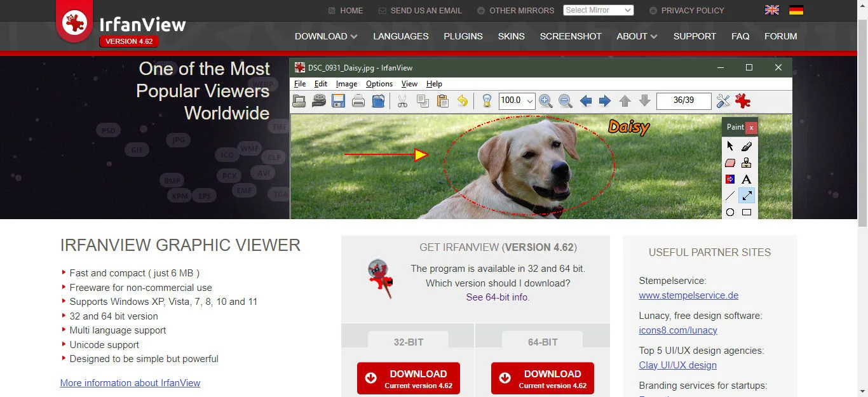Click the red mascot icon in download box

coord(380,278)
